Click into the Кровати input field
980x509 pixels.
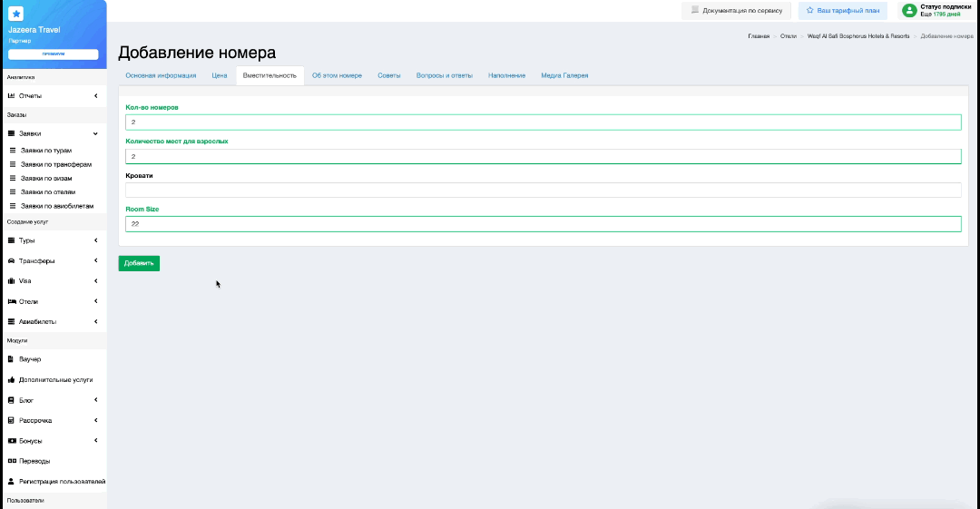pos(543,191)
